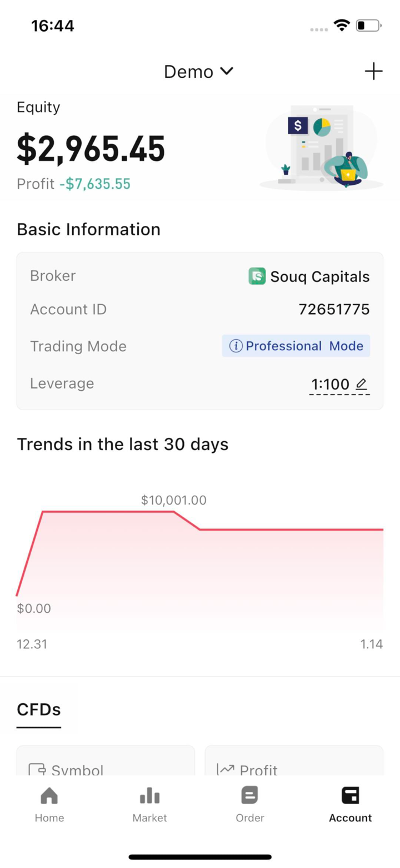Tap the Home house icon
This screenshot has width=400, height=868.
click(49, 796)
